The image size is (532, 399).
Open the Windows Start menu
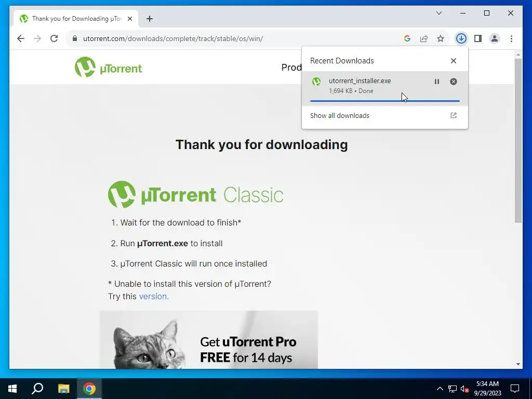(12, 389)
